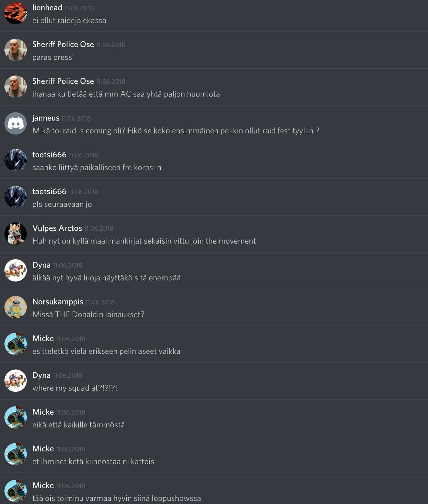Screen dimensions: 428x504
Task: Click Vulpes Arctos fox avatar
Action: 16,234
